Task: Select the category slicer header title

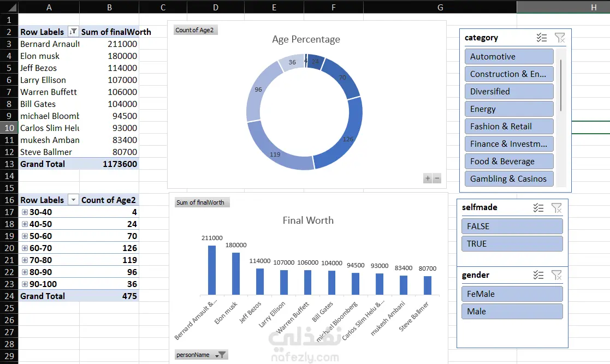Action: point(481,38)
